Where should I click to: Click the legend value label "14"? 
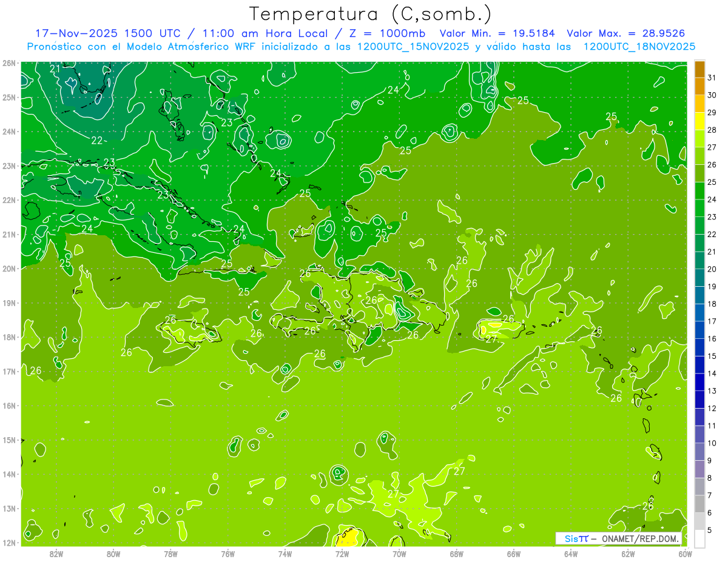tap(712, 373)
